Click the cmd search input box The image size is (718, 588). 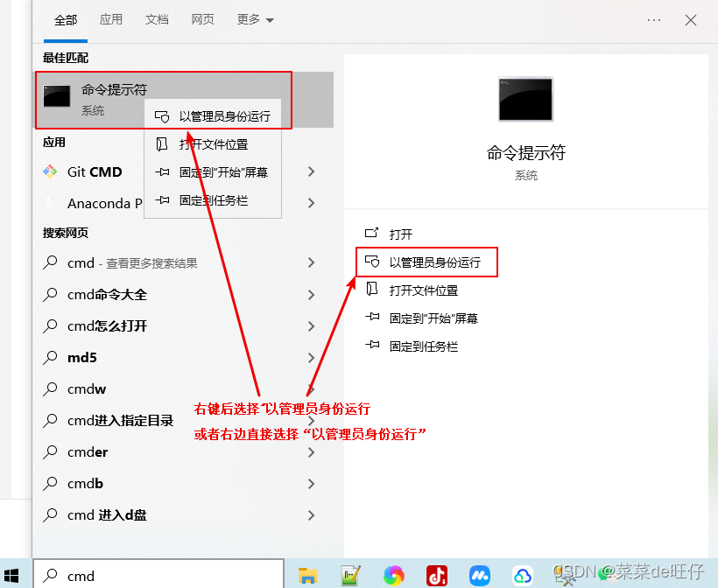[158, 575]
